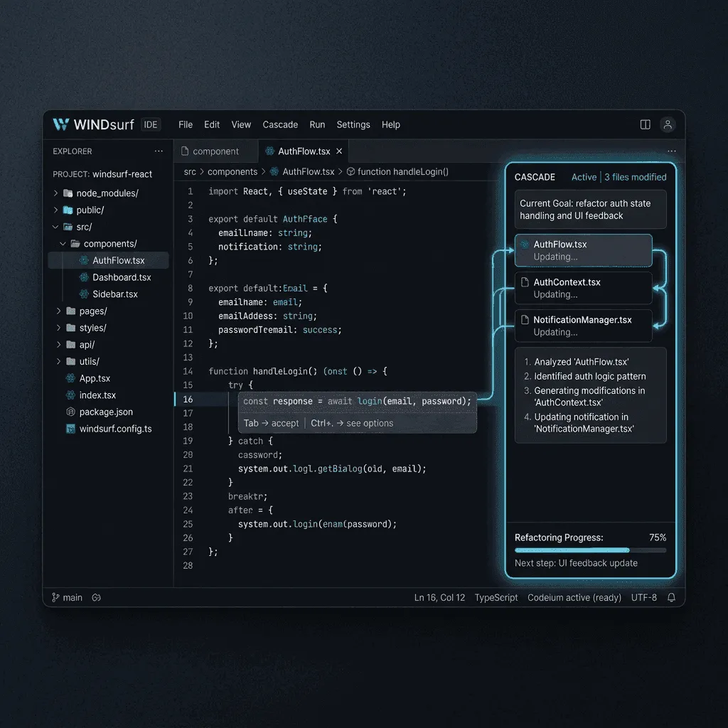Viewport: 728px width, 728px height.
Task: Select the AuthFlow.tsx Cascade file card
Action: (583, 250)
